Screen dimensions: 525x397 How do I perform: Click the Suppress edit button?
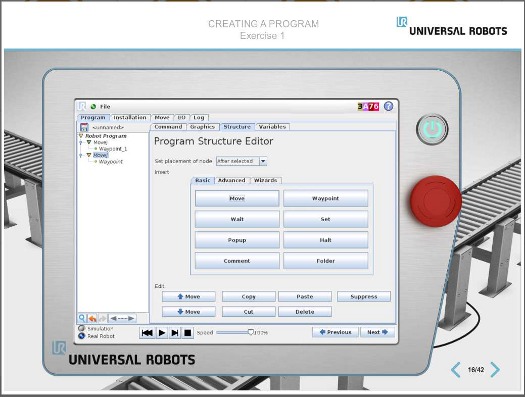(364, 297)
